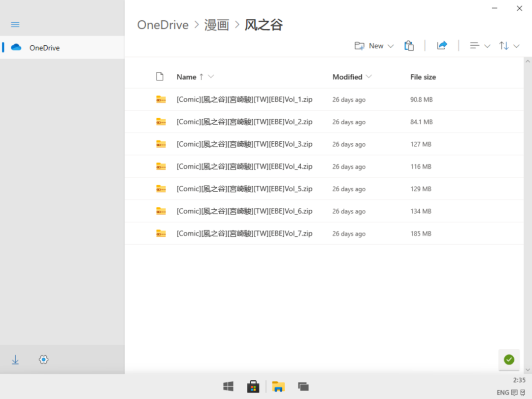Viewport: 532px width, 399px height.
Task: Click the OneDrive cloud icon in the sidebar
Action: 15,47
